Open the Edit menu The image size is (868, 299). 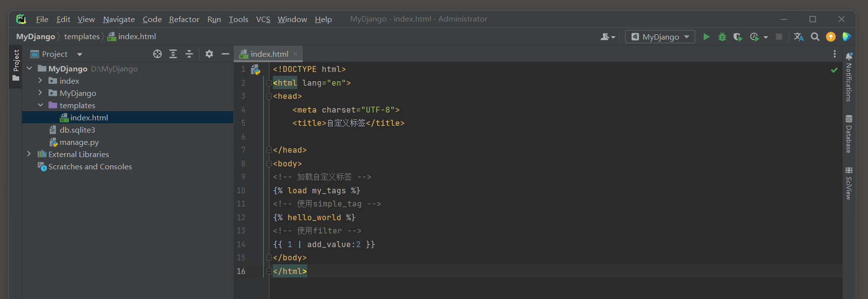pyautogui.click(x=63, y=19)
